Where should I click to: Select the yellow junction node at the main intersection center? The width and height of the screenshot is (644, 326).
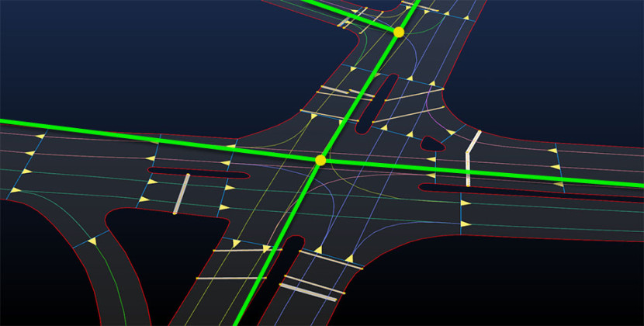pyautogui.click(x=320, y=161)
